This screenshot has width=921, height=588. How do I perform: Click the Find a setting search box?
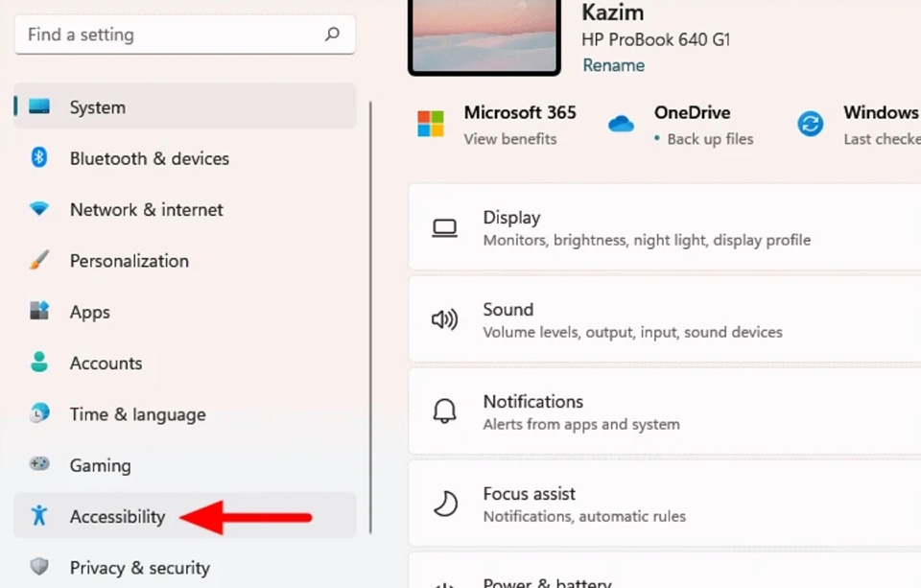pyautogui.click(x=185, y=35)
